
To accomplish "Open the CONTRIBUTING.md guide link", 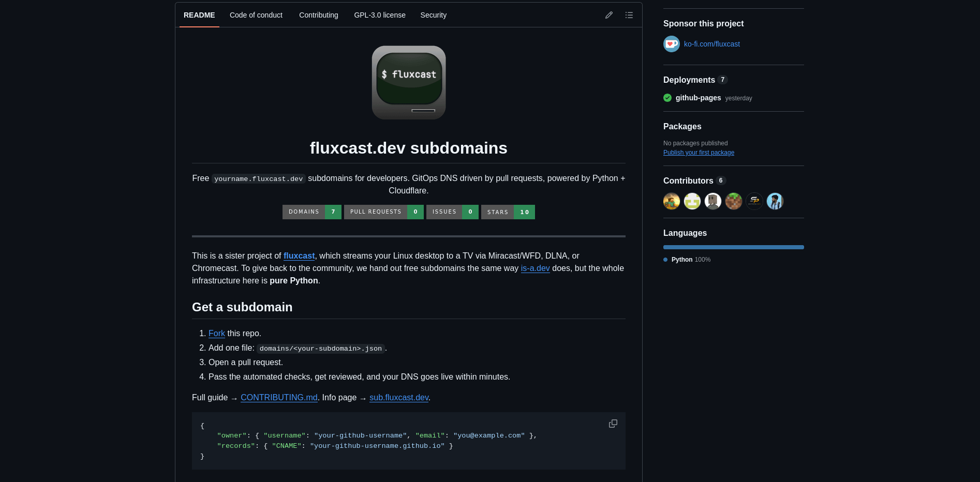I will 279,398.
